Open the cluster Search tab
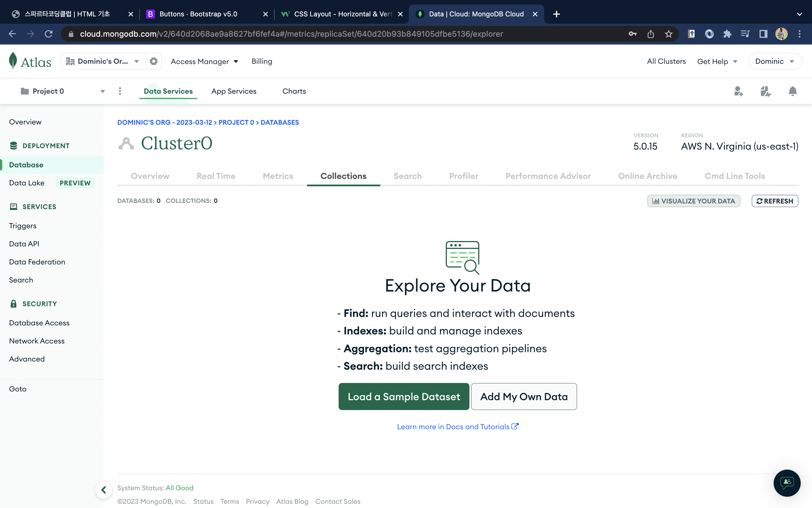The width and height of the screenshot is (812, 508). [408, 176]
